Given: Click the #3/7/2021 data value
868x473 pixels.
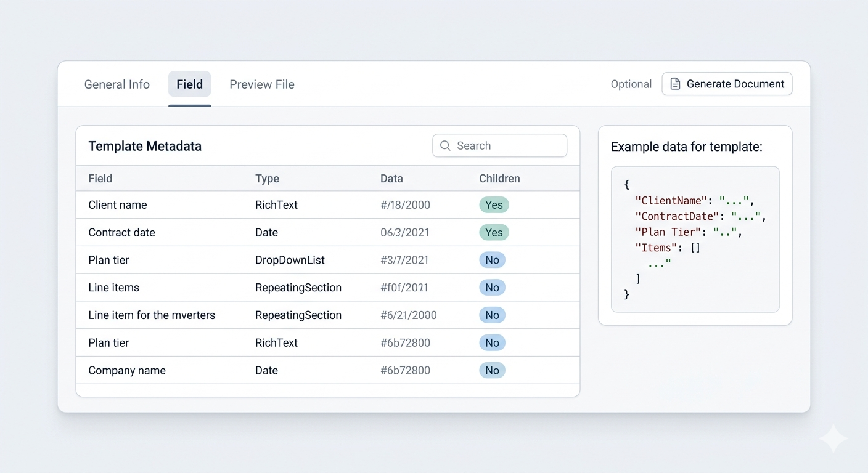Looking at the screenshot, I should pyautogui.click(x=404, y=260).
